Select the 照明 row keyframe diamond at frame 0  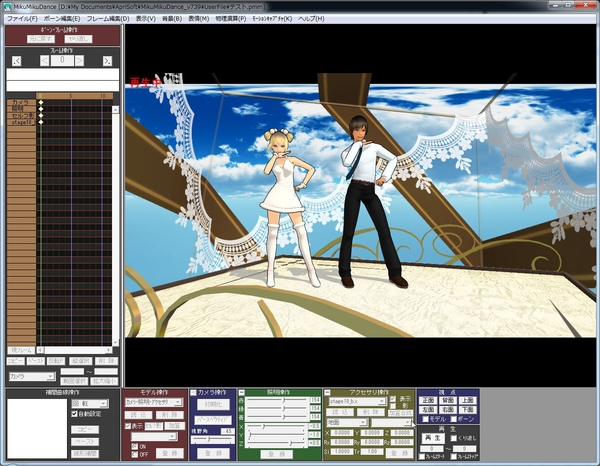point(41,109)
